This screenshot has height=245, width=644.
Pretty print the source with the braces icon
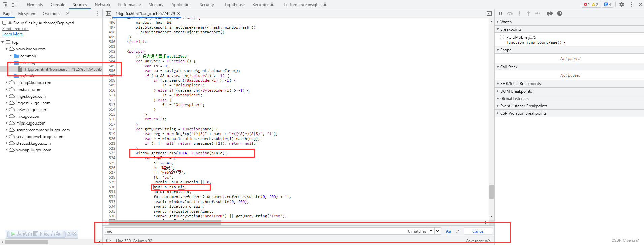click(108, 241)
